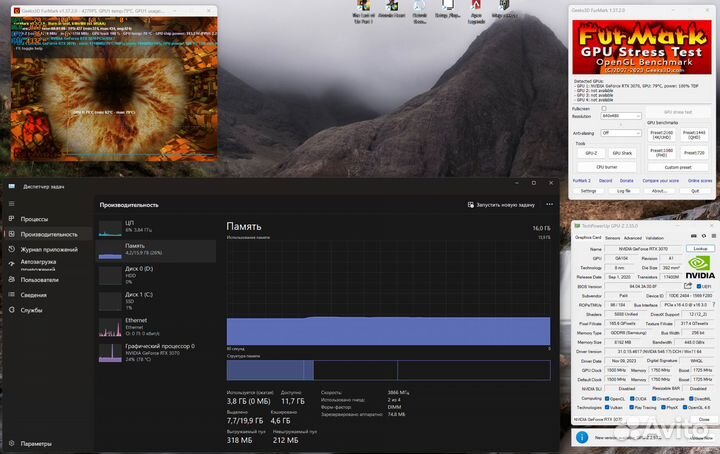Run Preset:1080 (FHD) benchmark
Screen dimensions: 720x454
662,152
